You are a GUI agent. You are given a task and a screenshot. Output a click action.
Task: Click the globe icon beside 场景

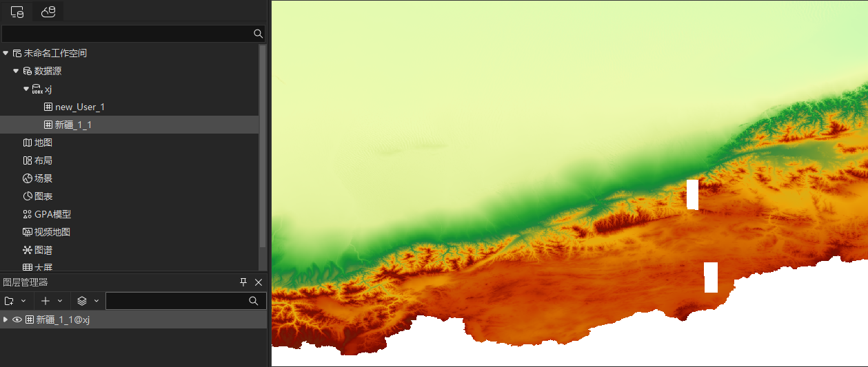(x=28, y=178)
